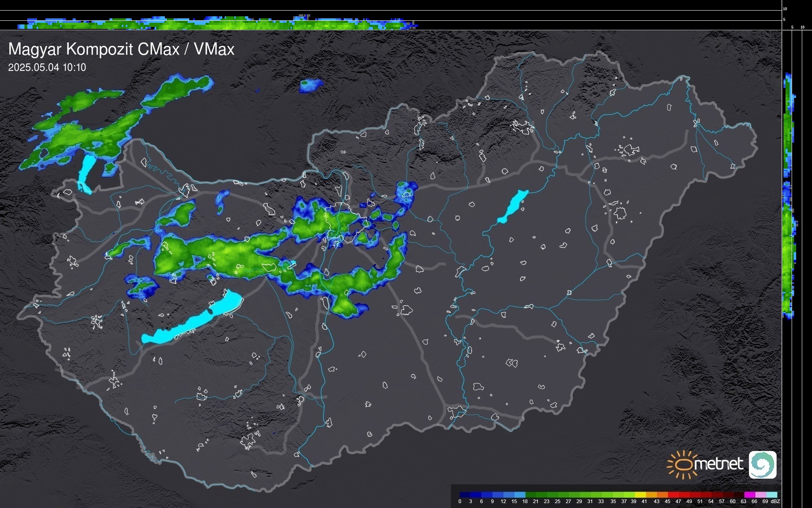Click the orange 43 dBZ legend swatch
This screenshot has width=812, height=508.
[662, 495]
